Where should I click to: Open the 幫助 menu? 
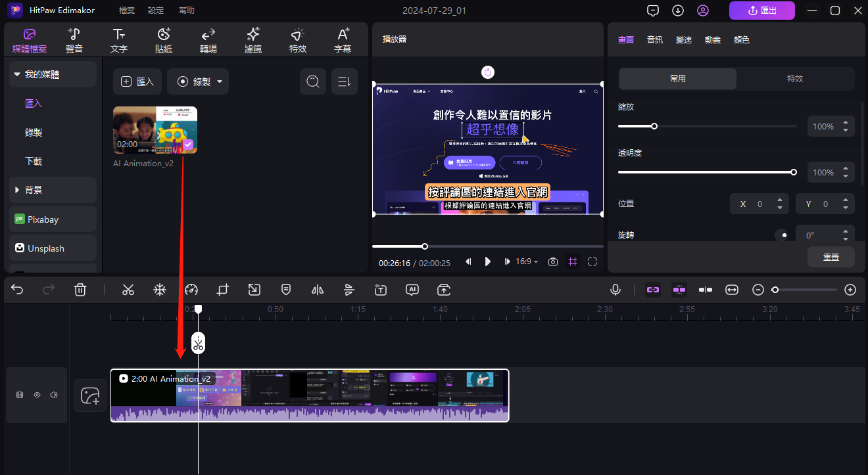(x=186, y=11)
